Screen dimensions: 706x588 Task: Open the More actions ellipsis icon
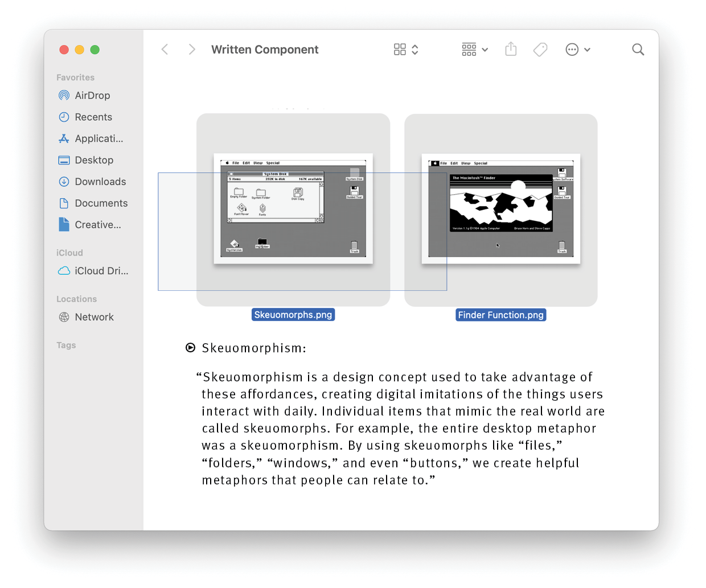572,50
